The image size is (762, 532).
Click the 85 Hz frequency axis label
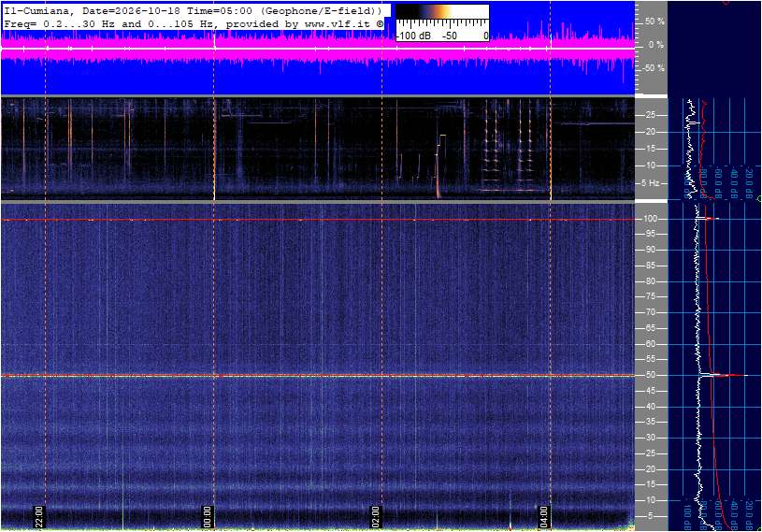[x=650, y=266]
